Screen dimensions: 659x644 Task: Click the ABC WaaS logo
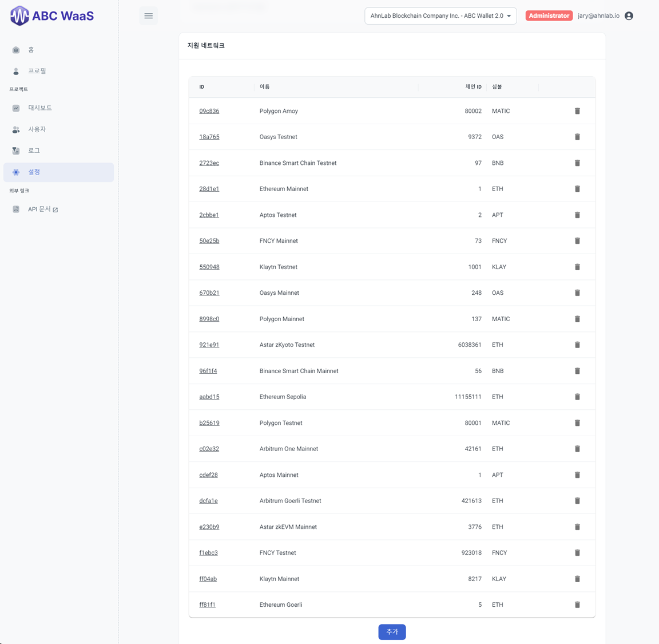point(52,16)
